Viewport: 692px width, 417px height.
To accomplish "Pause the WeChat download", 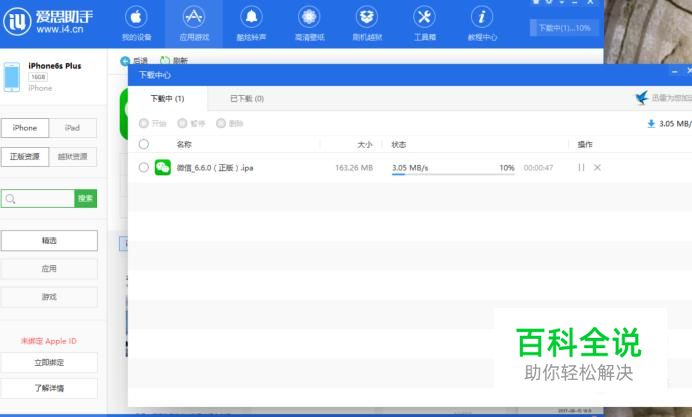I will point(581,168).
